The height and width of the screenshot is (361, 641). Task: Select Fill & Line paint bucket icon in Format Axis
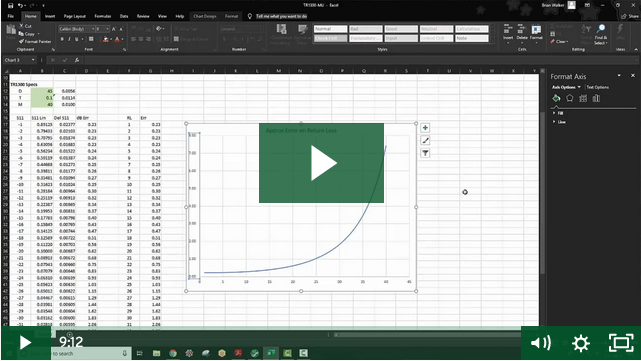click(556, 98)
